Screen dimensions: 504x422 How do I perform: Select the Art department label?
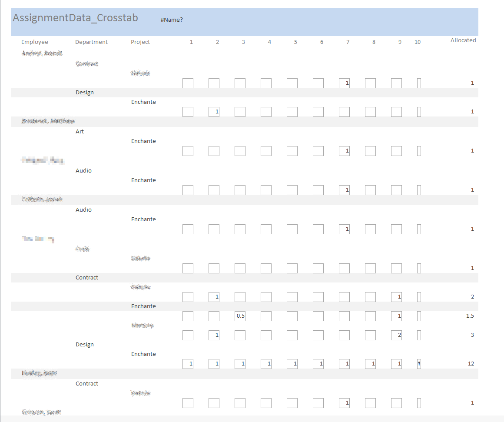click(80, 132)
